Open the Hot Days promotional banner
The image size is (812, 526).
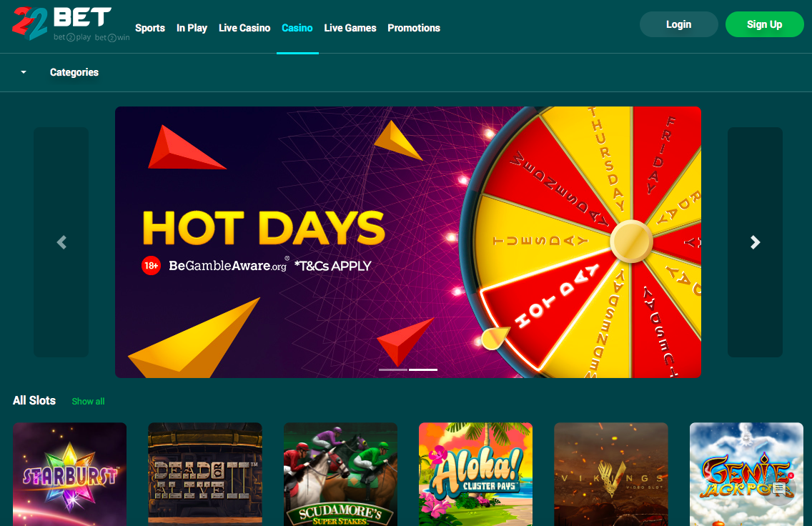point(408,242)
